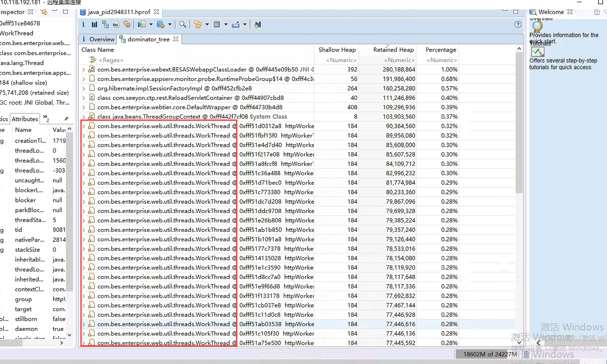607x364 pixels.
Task: Select the Attributes tab in Inspector
Action: [x=25, y=119]
